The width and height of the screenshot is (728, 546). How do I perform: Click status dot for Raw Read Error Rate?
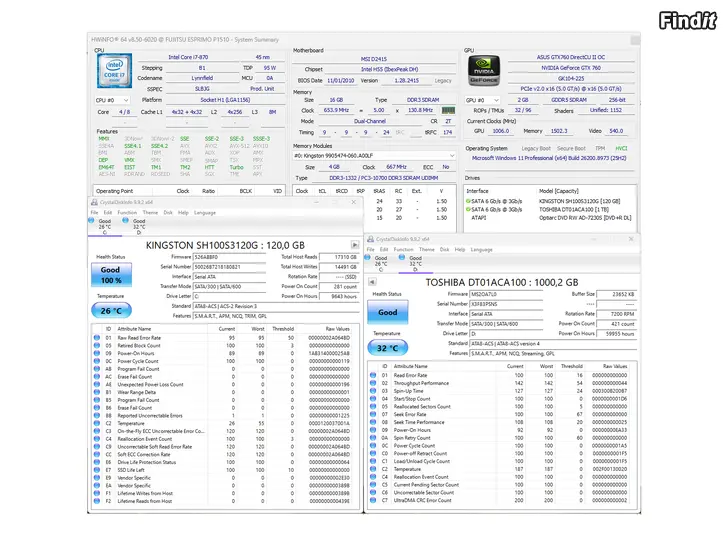tap(97, 338)
